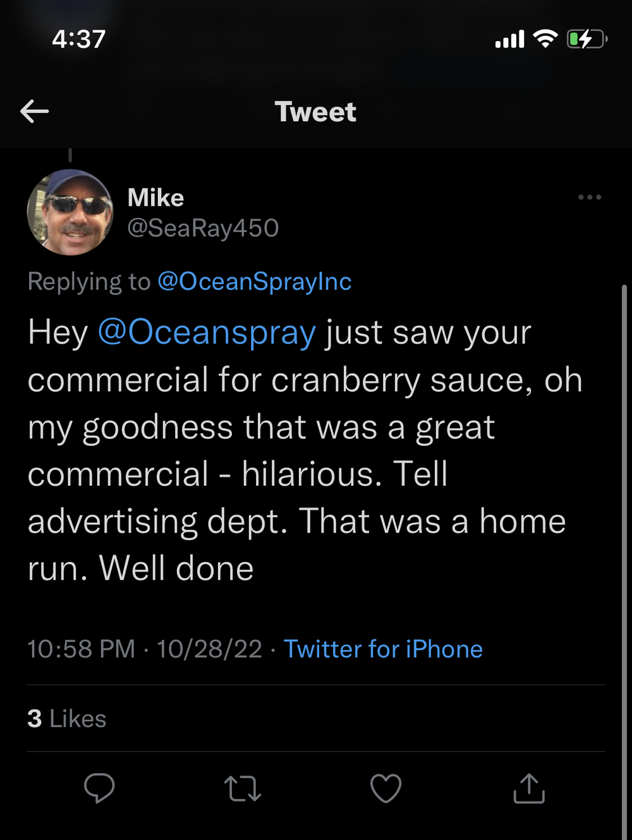Tap the Twitter for iPhone link
The height and width of the screenshot is (840, 632).
(383, 649)
